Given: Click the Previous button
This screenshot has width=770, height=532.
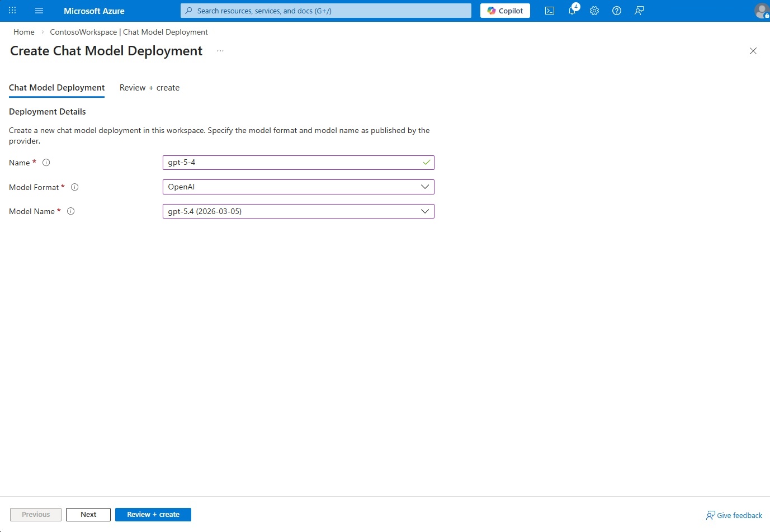Looking at the screenshot, I should (36, 515).
